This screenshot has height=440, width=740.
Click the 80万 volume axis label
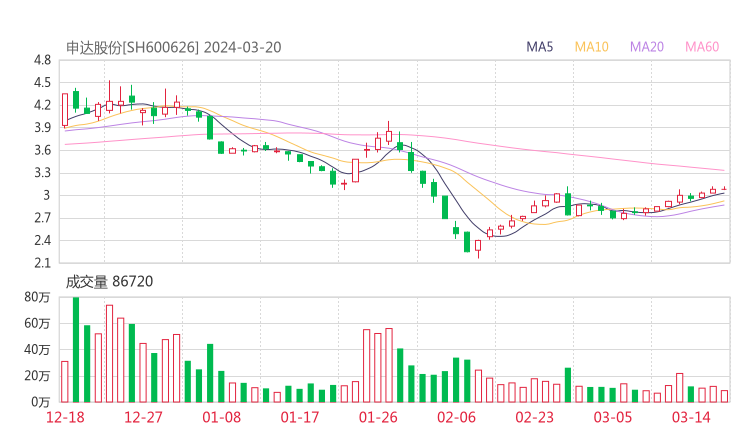[x=37, y=297]
